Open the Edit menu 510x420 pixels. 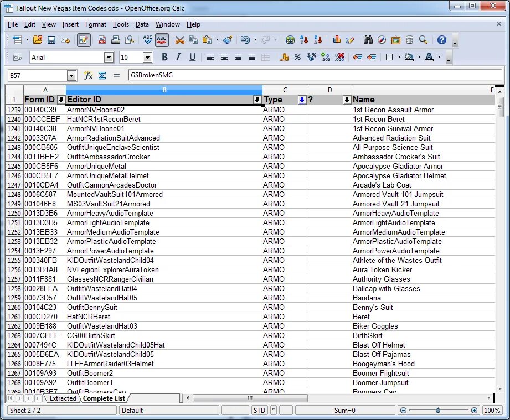coord(29,24)
